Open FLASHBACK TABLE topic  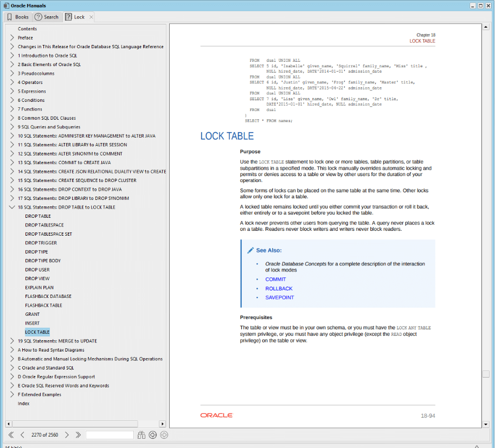click(x=43, y=306)
